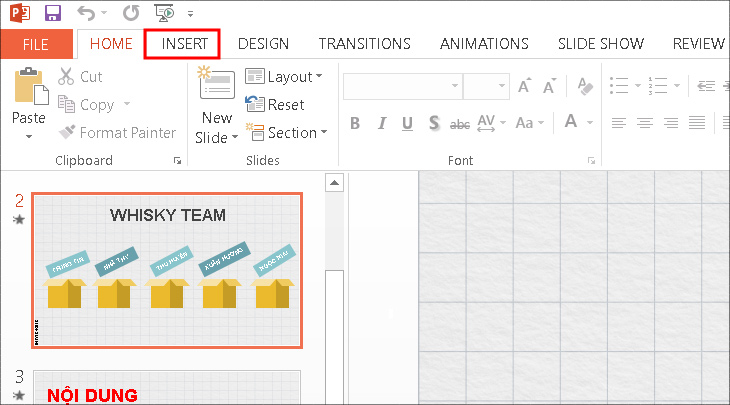The width and height of the screenshot is (730, 405).
Task: Start slideshow from beginning icon
Action: click(x=164, y=13)
